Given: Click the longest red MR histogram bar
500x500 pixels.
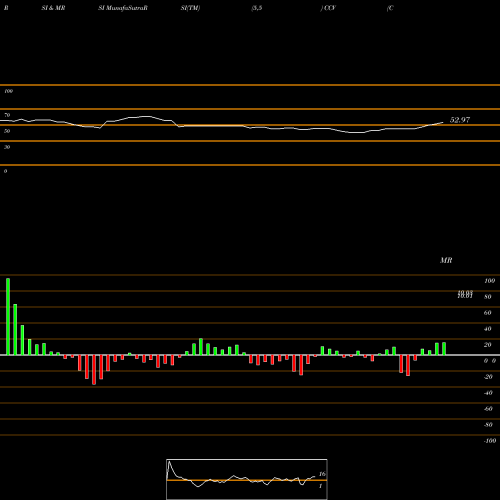Looking at the screenshot, I should [x=94, y=370].
